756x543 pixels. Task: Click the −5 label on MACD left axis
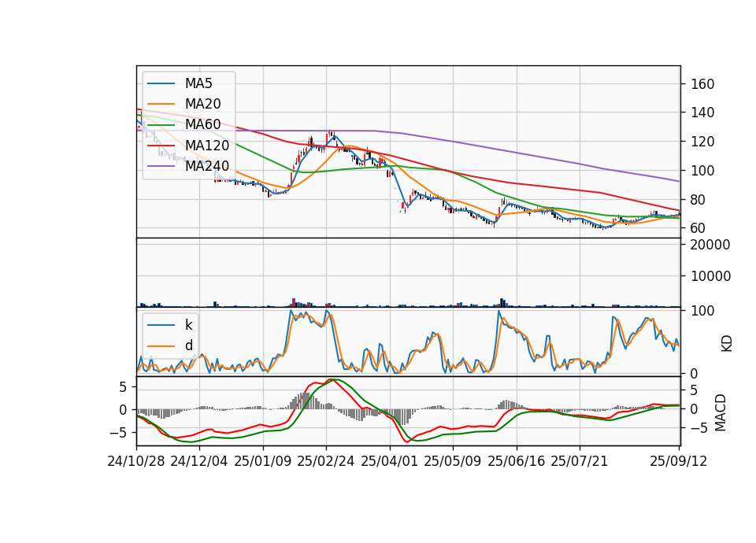117,433
